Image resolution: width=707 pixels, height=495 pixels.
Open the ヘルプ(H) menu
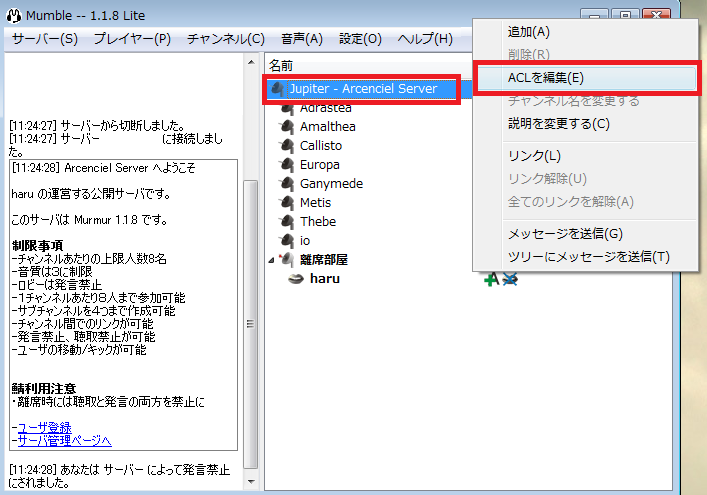[x=425, y=39]
